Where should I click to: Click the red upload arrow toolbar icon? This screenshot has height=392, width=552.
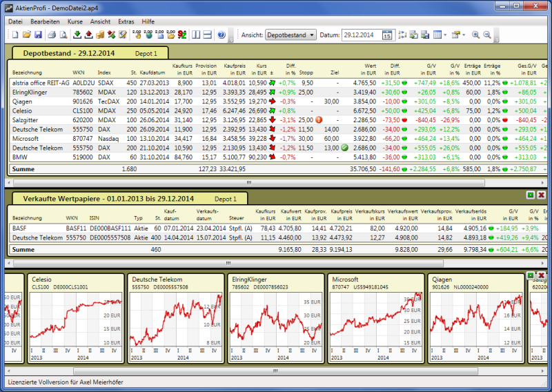(x=88, y=35)
